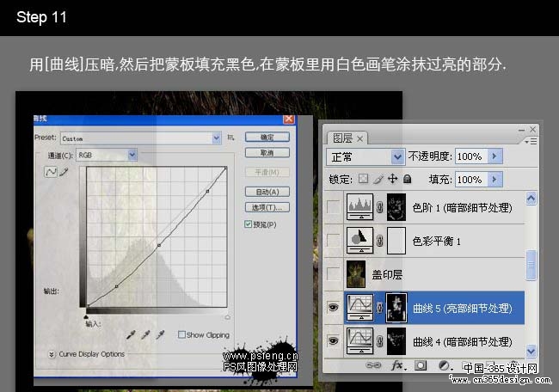Click mask link icon on 曲线 4 layer
559x392 pixels.
(379, 341)
